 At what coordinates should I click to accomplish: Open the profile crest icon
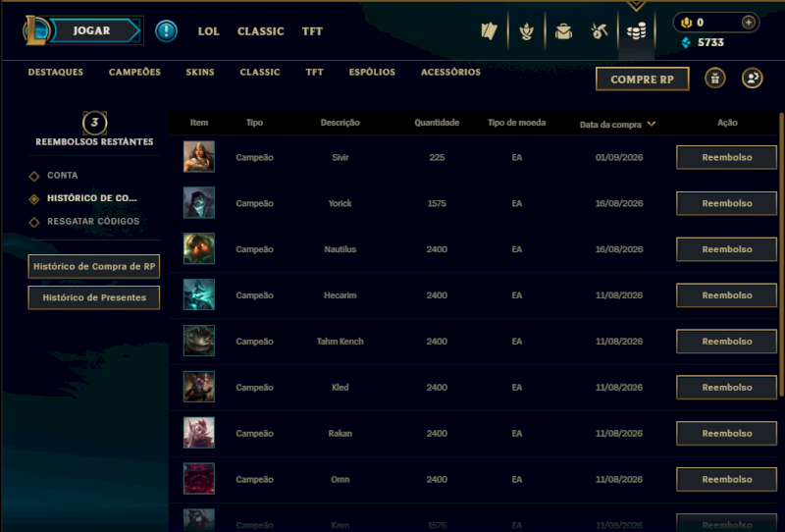click(x=526, y=31)
